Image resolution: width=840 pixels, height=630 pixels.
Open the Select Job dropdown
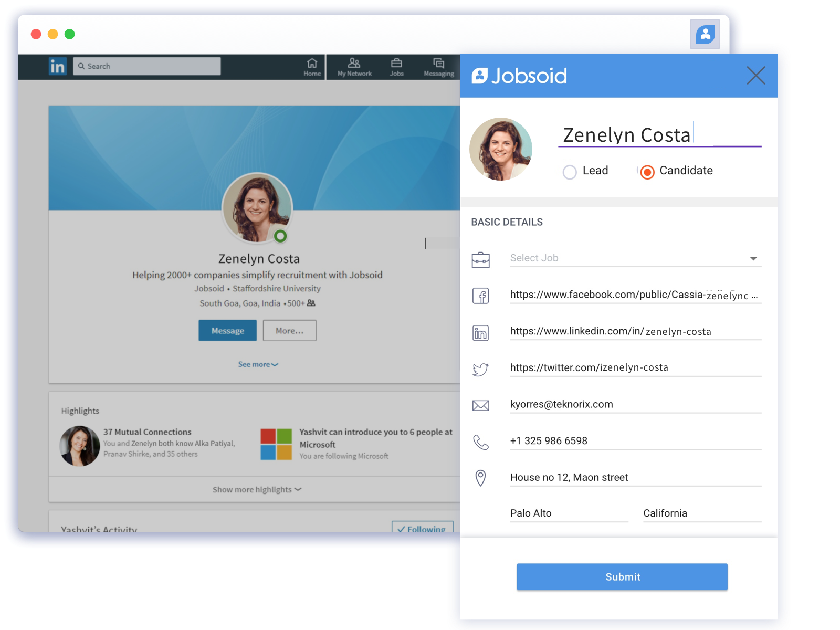[x=635, y=258]
